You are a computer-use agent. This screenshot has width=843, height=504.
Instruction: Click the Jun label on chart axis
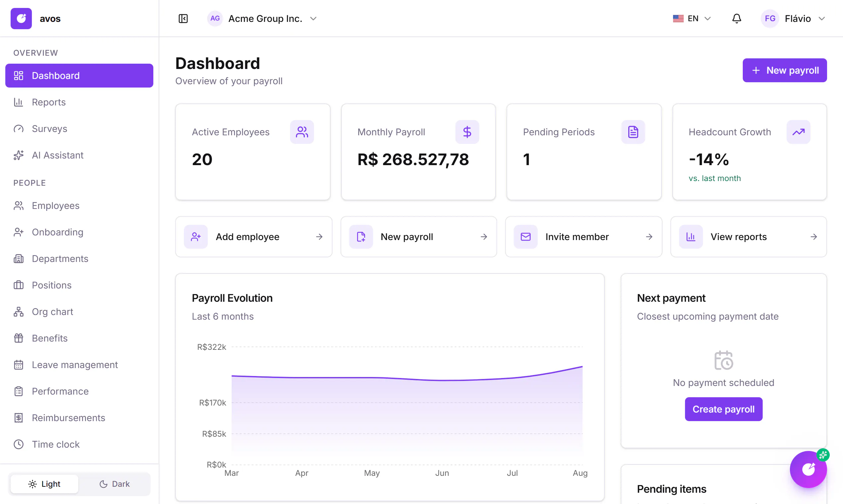pos(442,473)
